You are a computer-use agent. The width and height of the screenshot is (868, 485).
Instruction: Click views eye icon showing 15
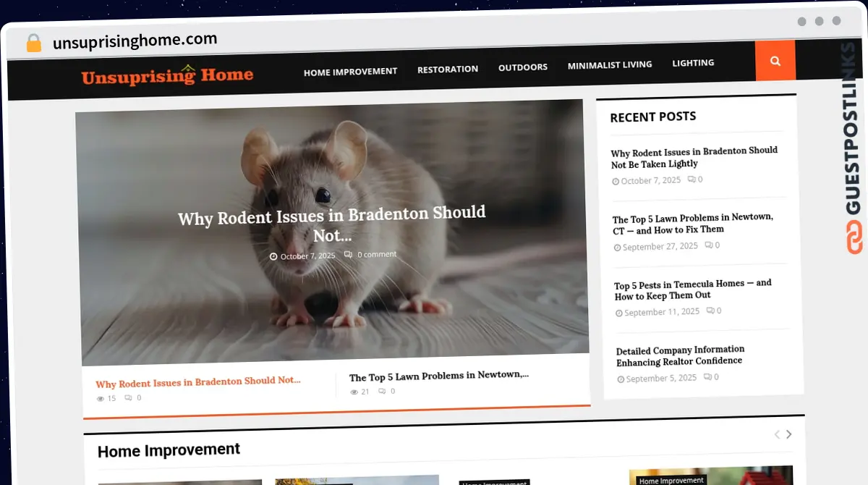(x=101, y=398)
